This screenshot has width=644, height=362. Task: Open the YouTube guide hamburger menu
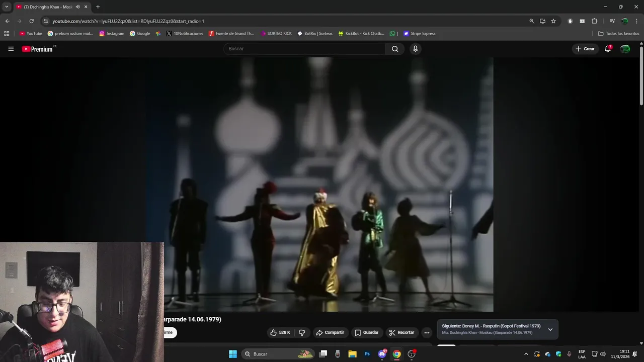(x=11, y=49)
